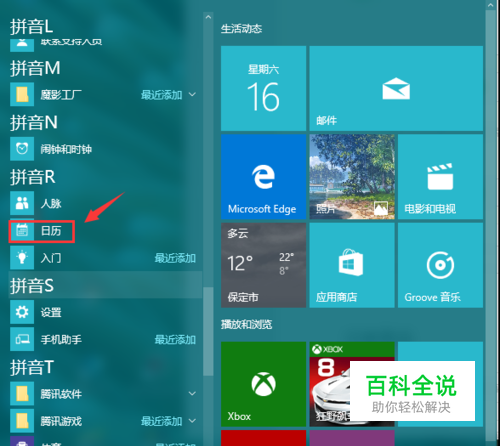500x446 pixels.
Task: Open the 照片 photos tile
Action: pyautogui.click(x=352, y=177)
